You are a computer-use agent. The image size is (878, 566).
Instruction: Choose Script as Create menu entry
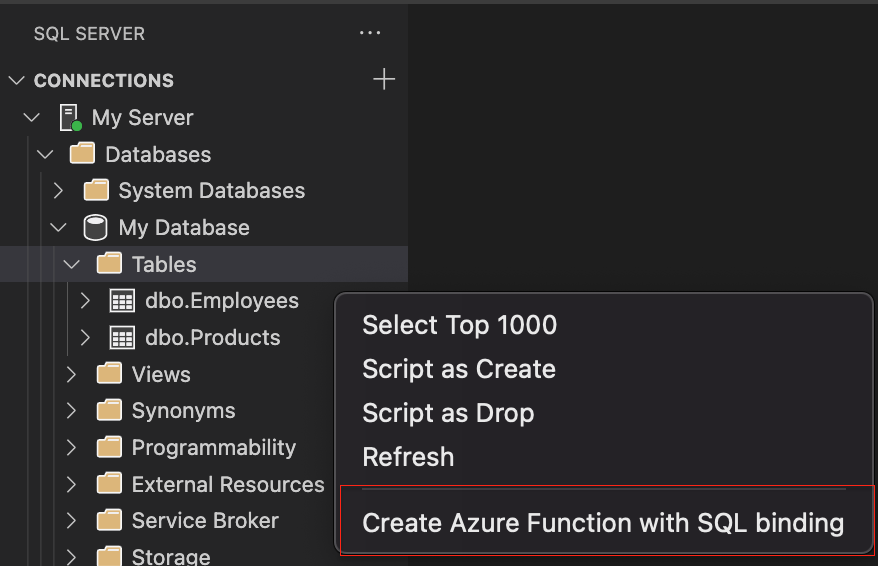tap(458, 369)
